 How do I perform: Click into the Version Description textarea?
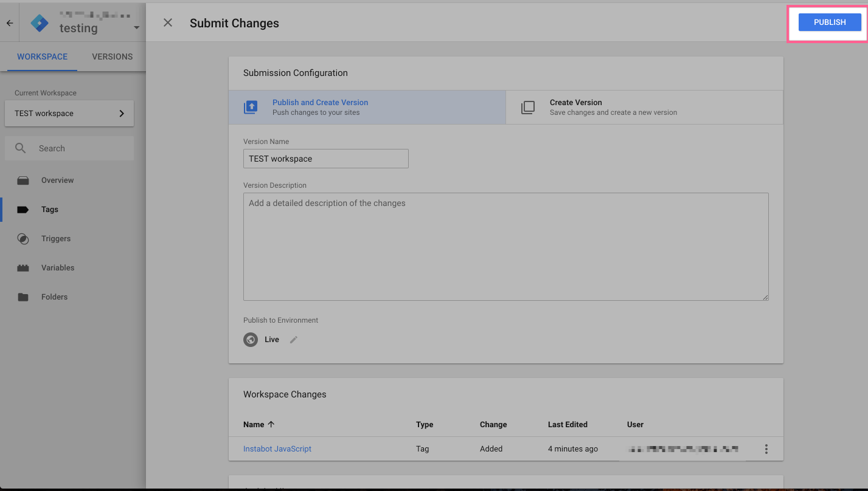[506, 247]
